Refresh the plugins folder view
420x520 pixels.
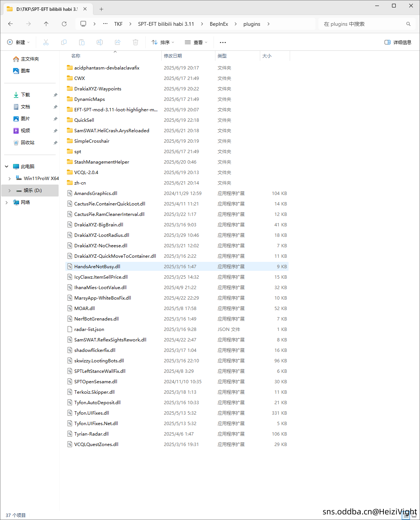(x=64, y=24)
